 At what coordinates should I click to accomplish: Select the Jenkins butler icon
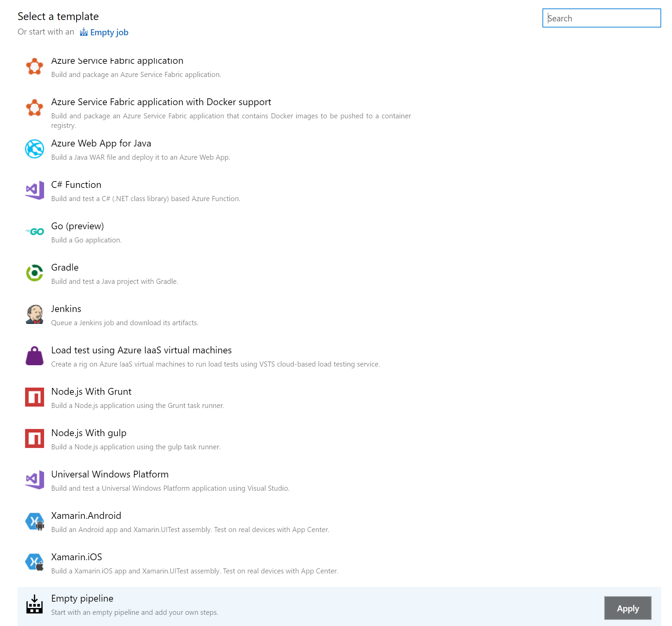[35, 314]
